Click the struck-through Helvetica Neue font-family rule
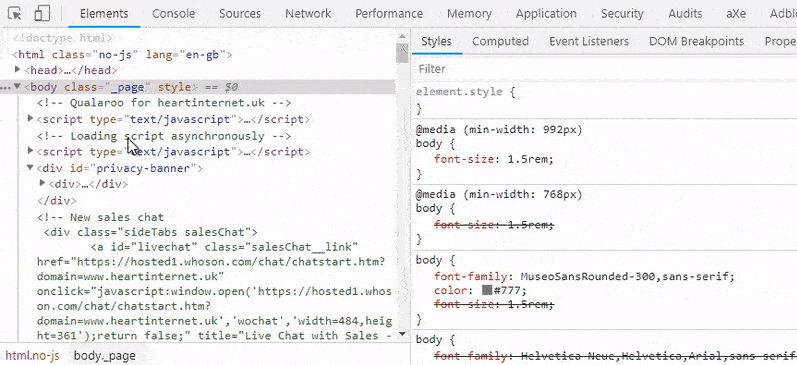Image resolution: width=797 pixels, height=365 pixels. coord(615,357)
